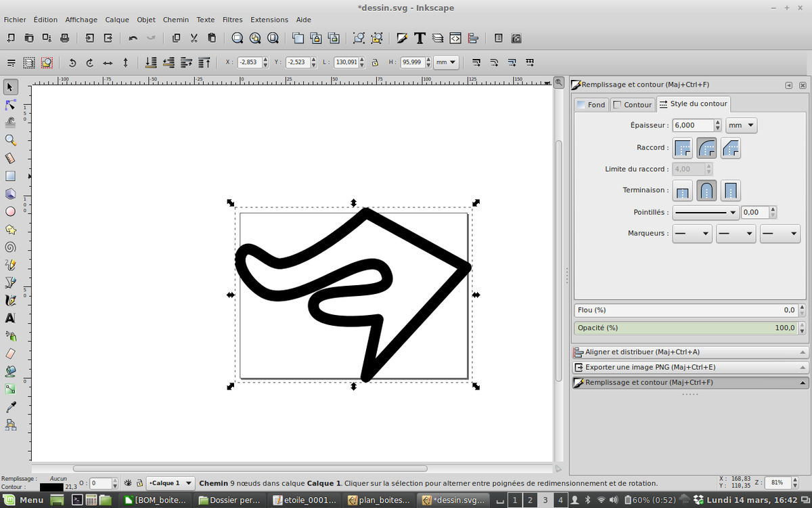This screenshot has height=508, width=812.
Task: Choose the Spiral tool
Action: point(10,247)
